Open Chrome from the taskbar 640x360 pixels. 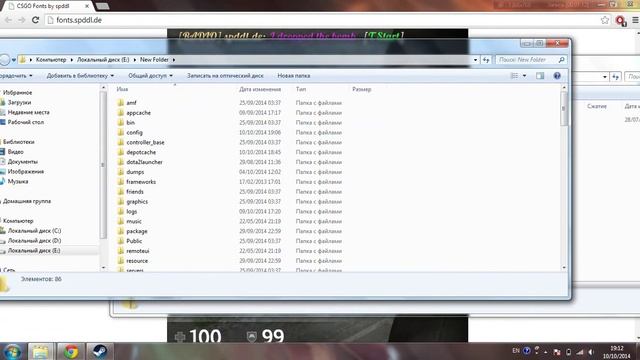[71, 351]
